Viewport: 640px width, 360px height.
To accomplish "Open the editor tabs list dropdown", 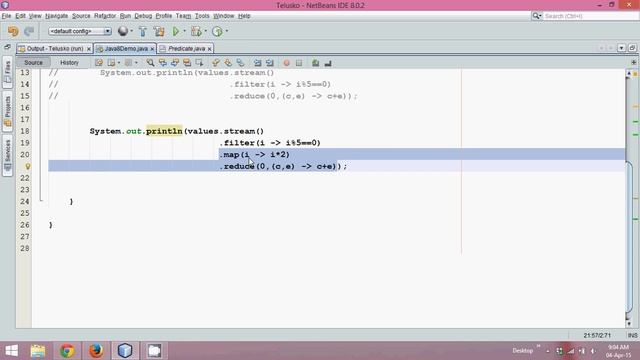I will coord(621,48).
